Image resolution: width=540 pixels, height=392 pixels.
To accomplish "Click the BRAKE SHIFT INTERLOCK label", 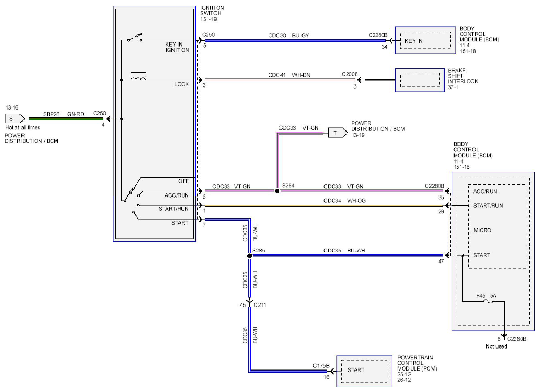I will coord(463,76).
